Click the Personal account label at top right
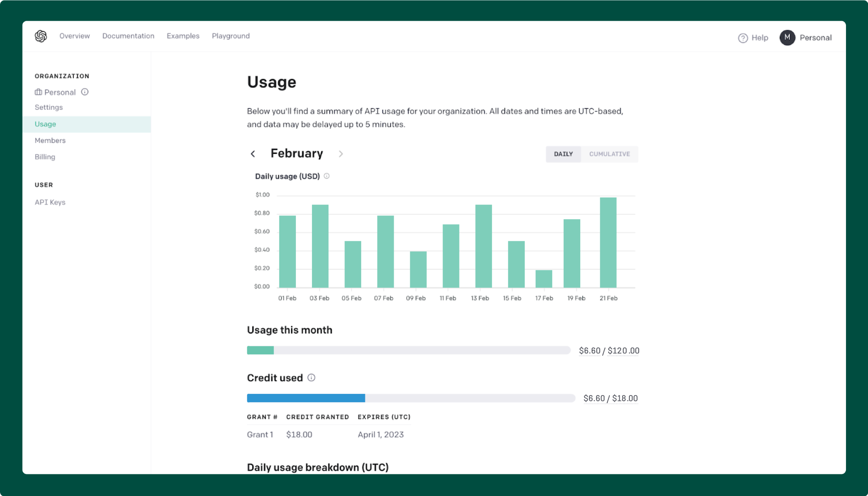 (x=815, y=38)
